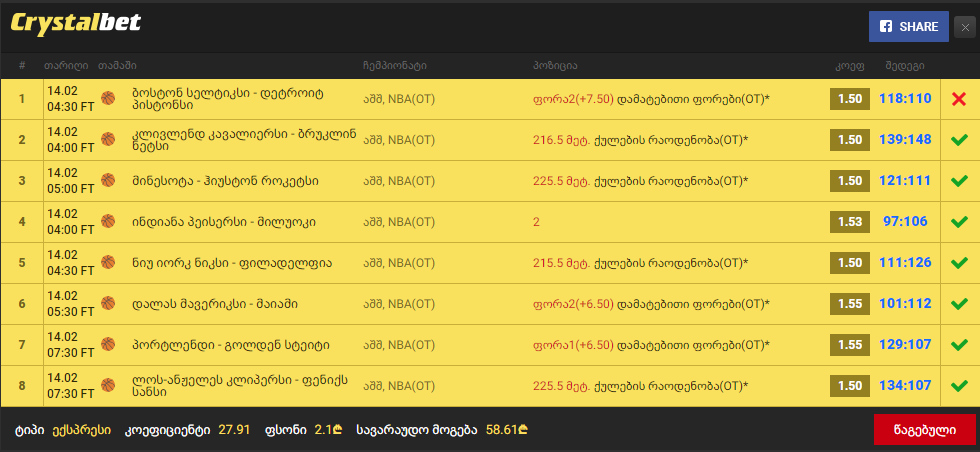This screenshot has width=980, height=452.
Task: Click the 1.50 odds box in row 3
Action: tap(850, 181)
